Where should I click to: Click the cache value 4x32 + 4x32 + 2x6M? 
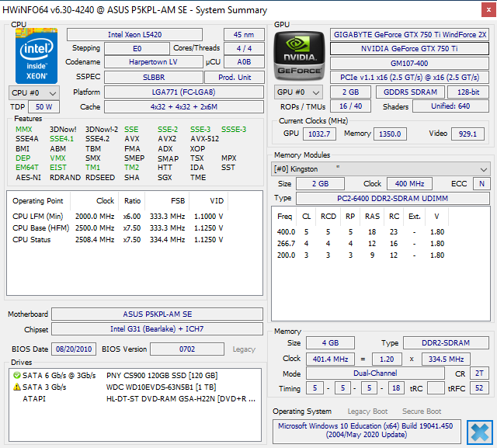tap(184, 107)
